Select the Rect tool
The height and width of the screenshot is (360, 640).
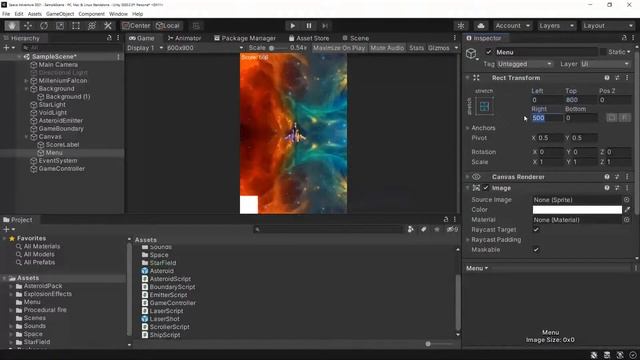(x=76, y=26)
